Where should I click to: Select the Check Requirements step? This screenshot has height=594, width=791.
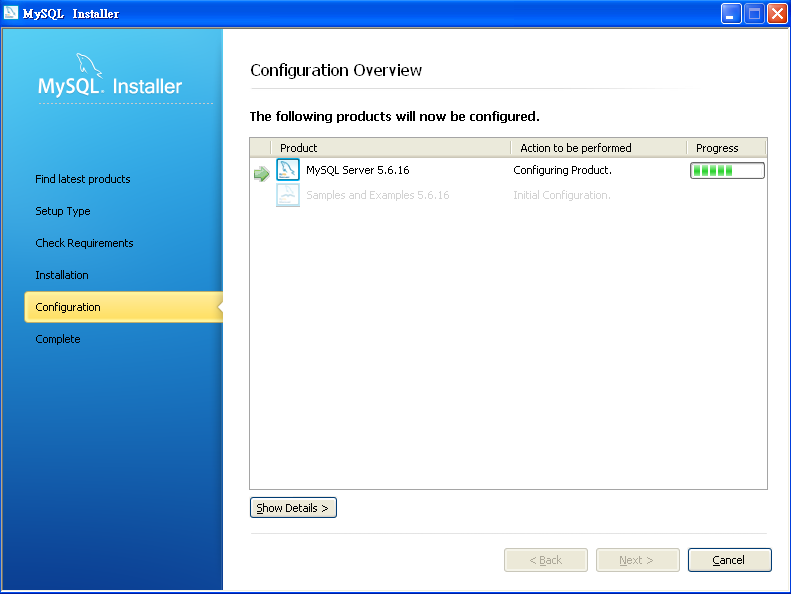tap(84, 243)
